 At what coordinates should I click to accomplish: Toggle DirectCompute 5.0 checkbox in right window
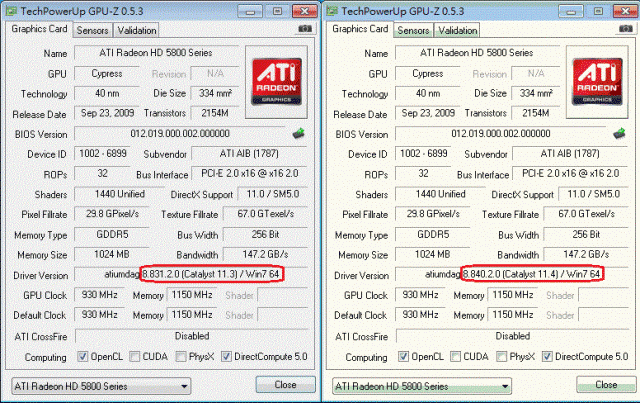click(547, 356)
